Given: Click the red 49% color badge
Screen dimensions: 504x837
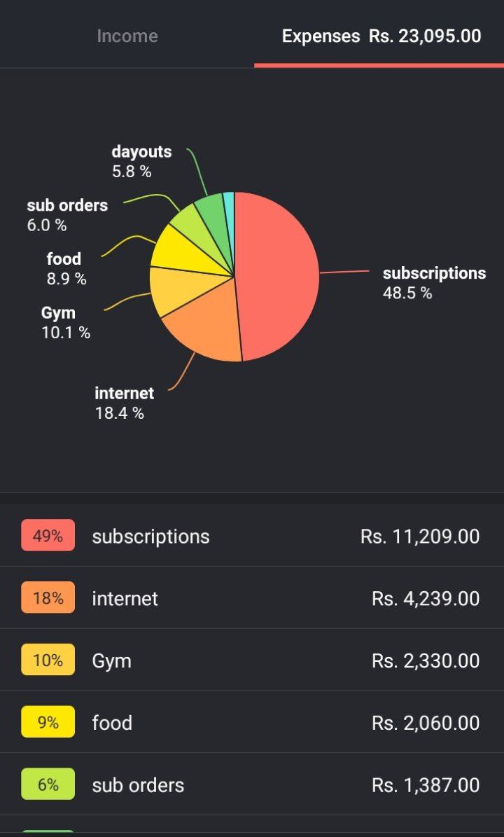Looking at the screenshot, I should pyautogui.click(x=48, y=535).
